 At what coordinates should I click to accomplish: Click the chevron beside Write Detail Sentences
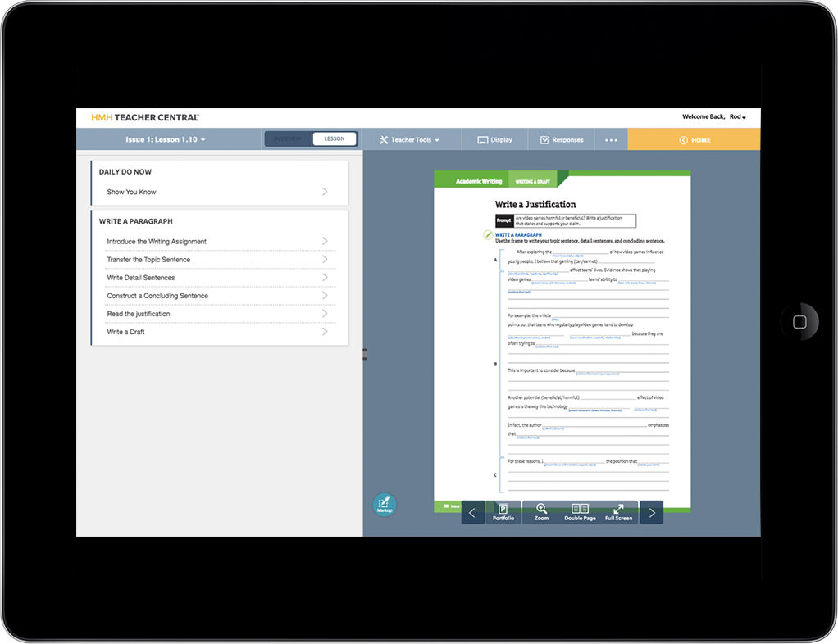[325, 277]
